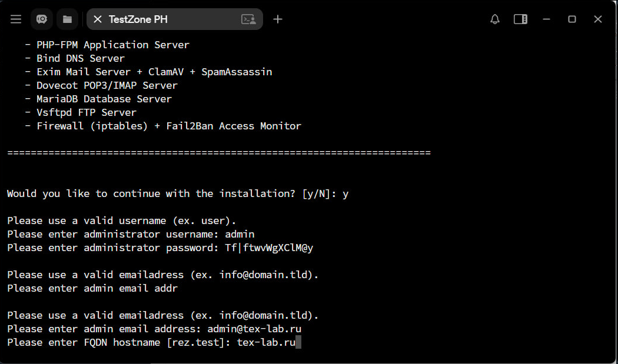Close the terminal application window
The height and width of the screenshot is (364, 618).
[x=598, y=19]
